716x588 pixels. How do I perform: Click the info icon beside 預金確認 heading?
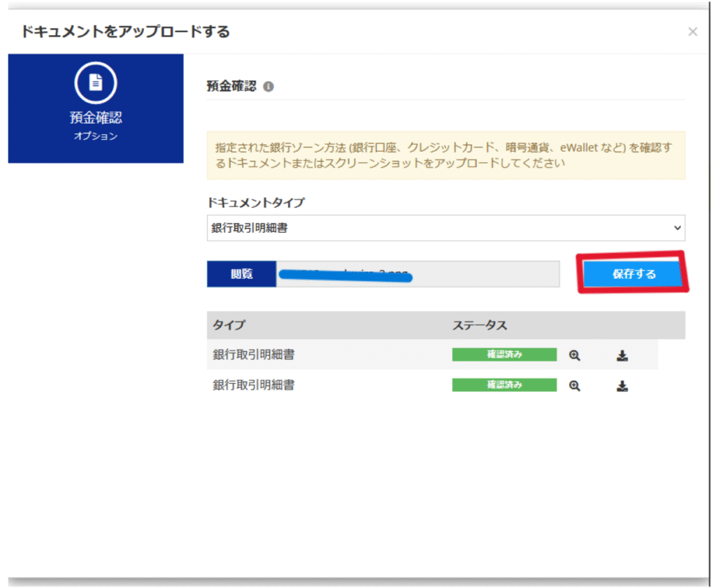pos(268,87)
